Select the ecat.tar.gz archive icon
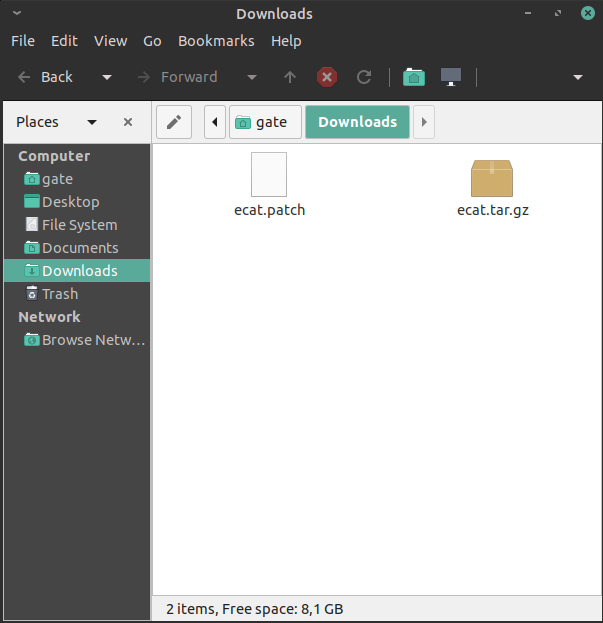The width and height of the screenshot is (603, 623). click(492, 178)
